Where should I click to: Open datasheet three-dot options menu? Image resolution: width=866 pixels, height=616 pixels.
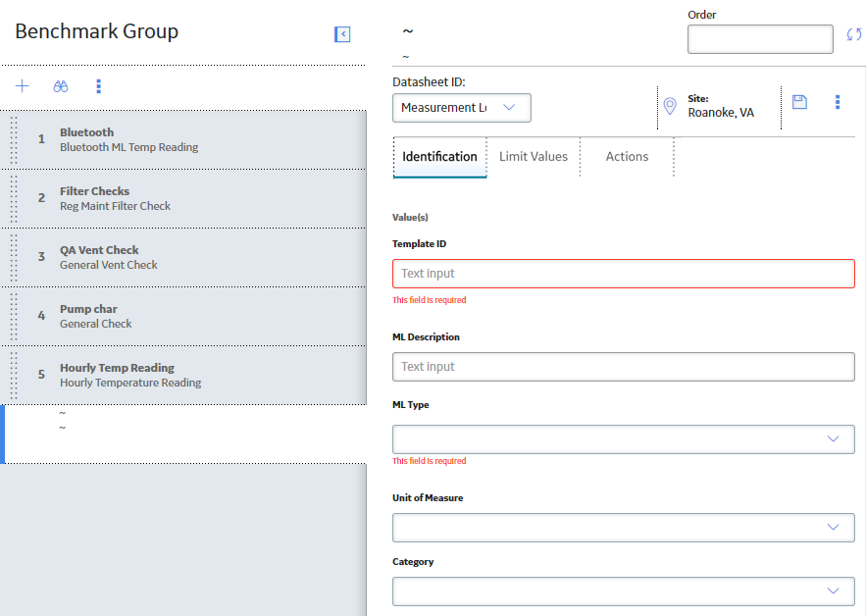click(x=838, y=102)
